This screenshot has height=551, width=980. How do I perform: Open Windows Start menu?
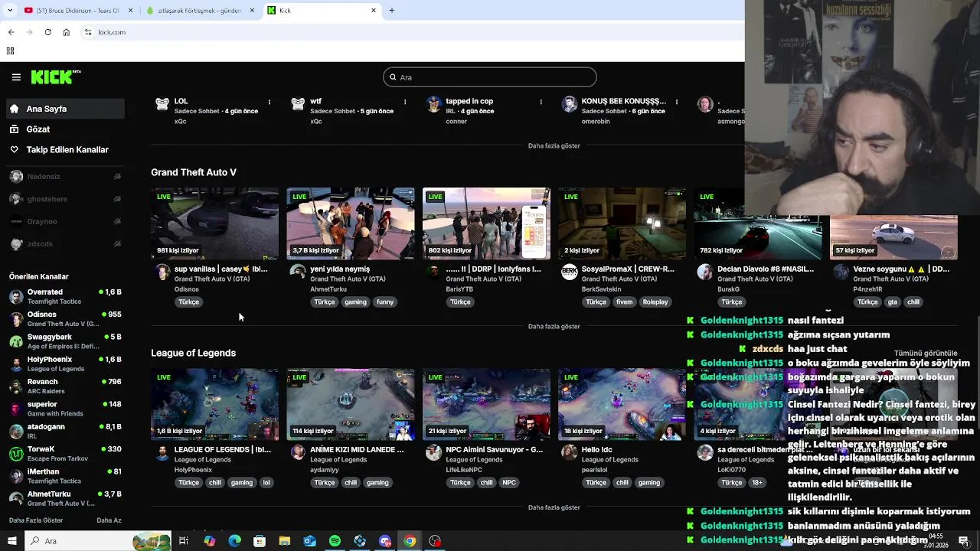pos(11,541)
